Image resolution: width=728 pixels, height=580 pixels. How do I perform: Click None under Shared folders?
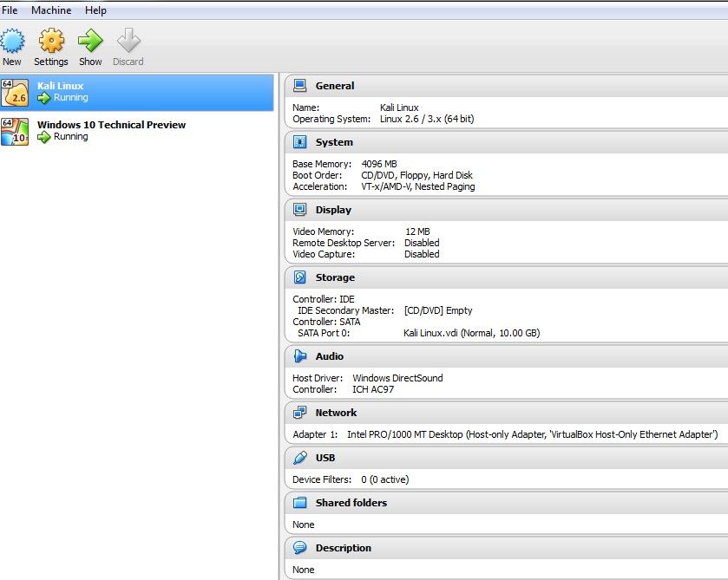click(304, 525)
